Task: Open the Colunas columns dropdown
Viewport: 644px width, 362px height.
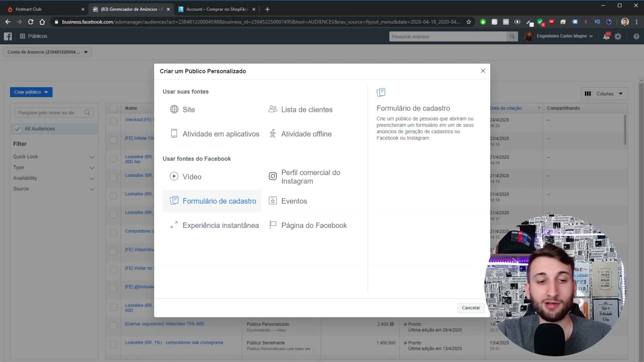Action: (x=604, y=94)
